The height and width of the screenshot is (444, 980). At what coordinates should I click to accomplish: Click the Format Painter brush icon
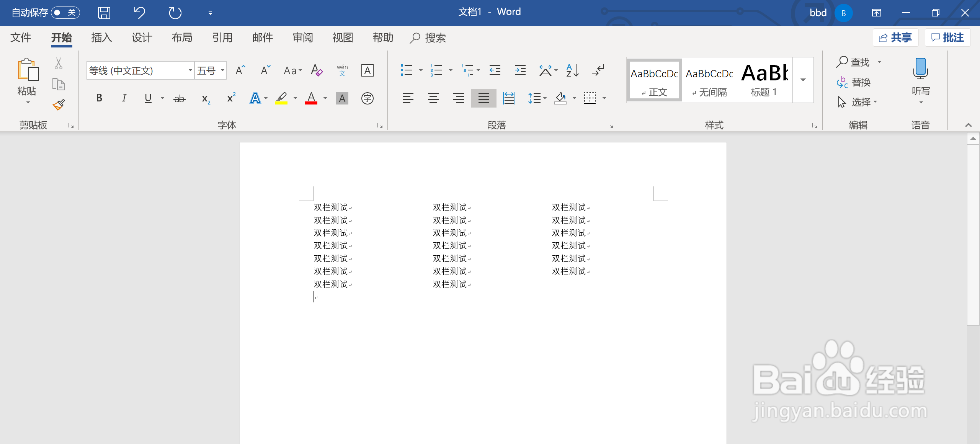59,104
